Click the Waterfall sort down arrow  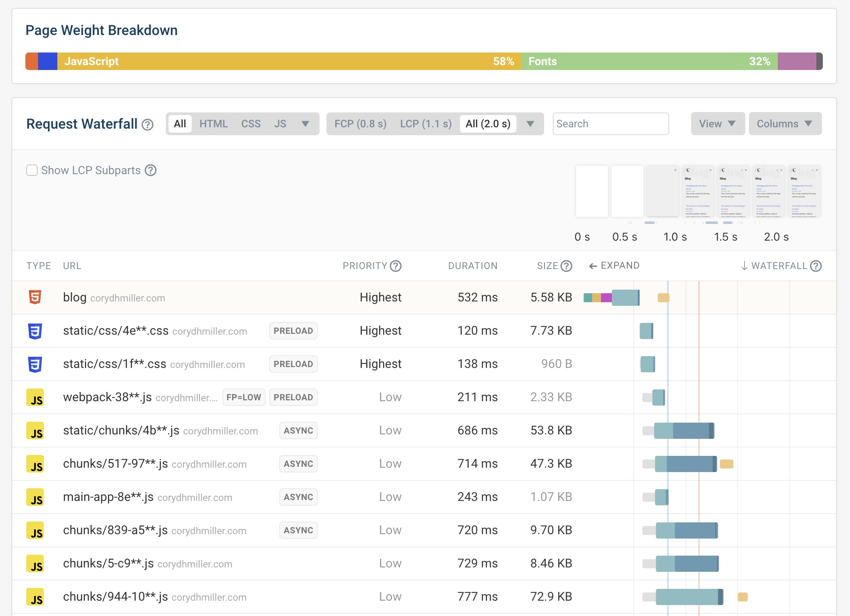tap(744, 266)
